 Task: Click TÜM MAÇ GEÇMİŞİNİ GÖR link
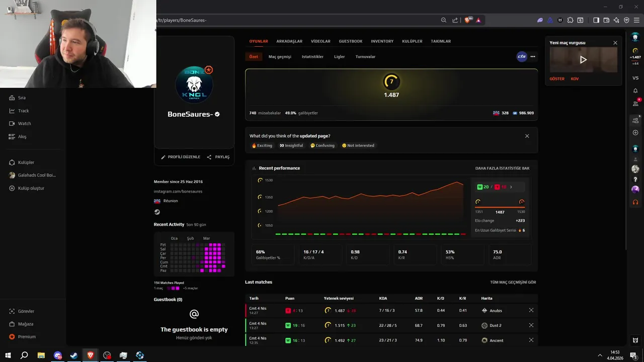[x=513, y=282]
